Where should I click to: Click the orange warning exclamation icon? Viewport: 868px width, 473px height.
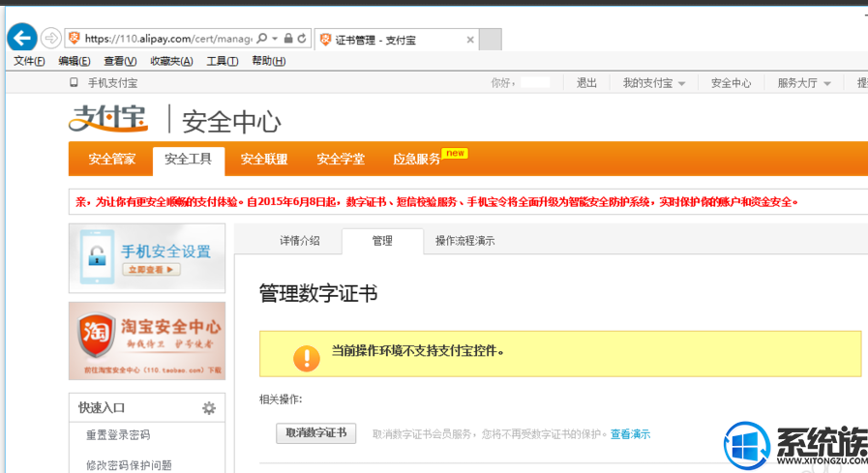(306, 358)
